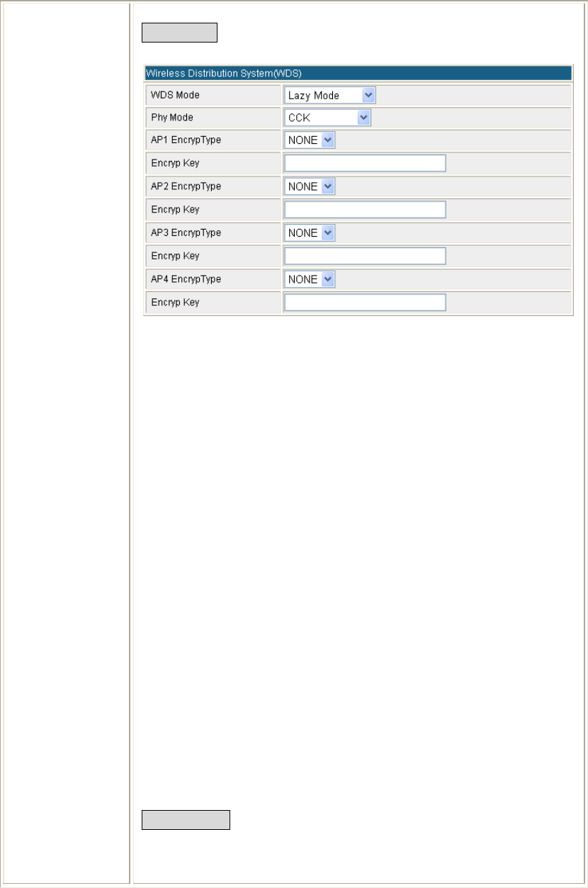Click the AP1 EncrypType label
The height and width of the screenshot is (888, 588).
186,140
